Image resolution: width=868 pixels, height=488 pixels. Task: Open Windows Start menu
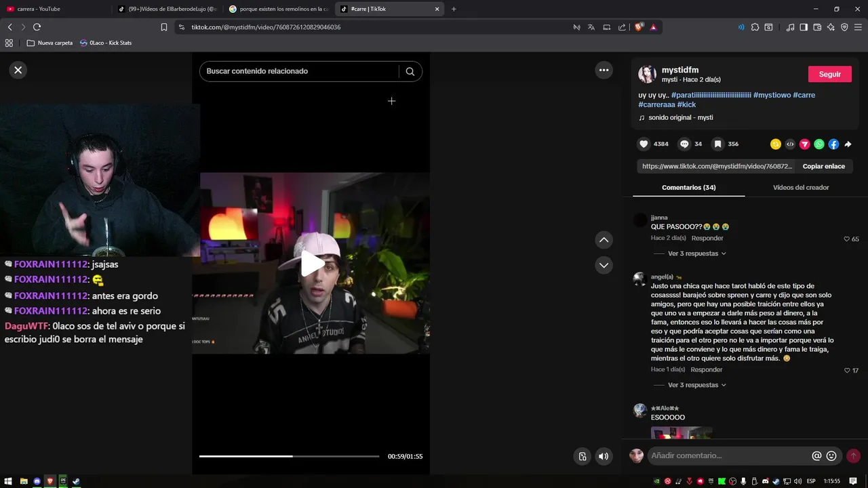point(9,481)
